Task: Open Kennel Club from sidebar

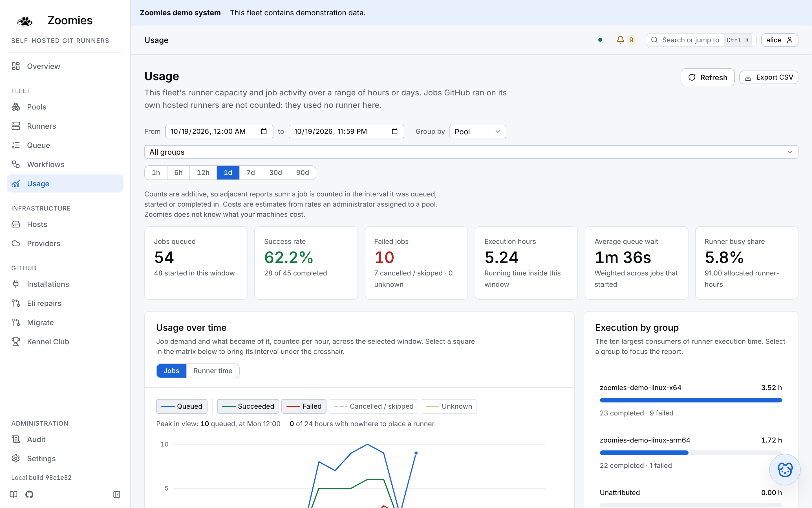Action: 65,342
